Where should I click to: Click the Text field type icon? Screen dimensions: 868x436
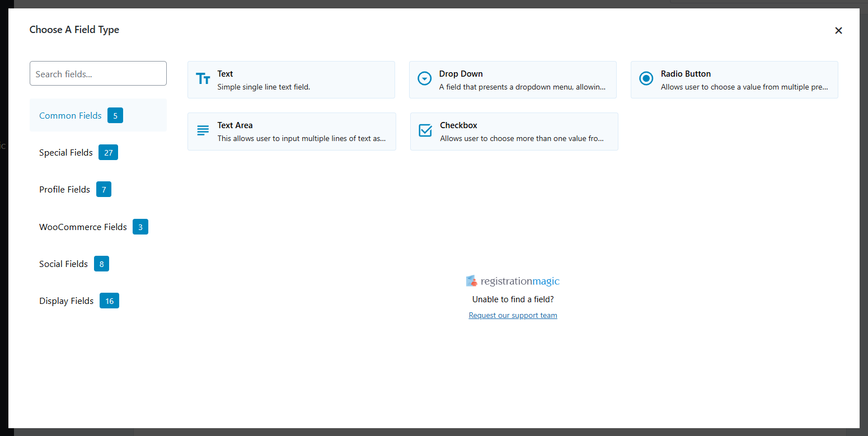[x=203, y=79]
